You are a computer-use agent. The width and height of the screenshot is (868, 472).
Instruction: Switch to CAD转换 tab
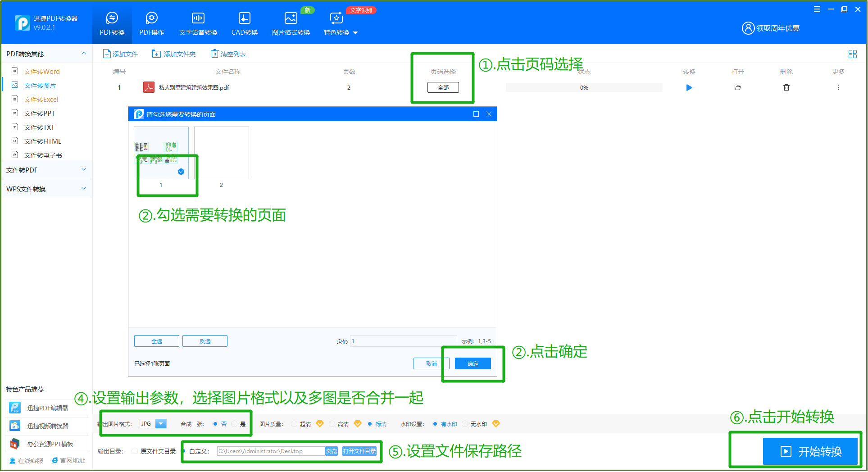pos(245,24)
